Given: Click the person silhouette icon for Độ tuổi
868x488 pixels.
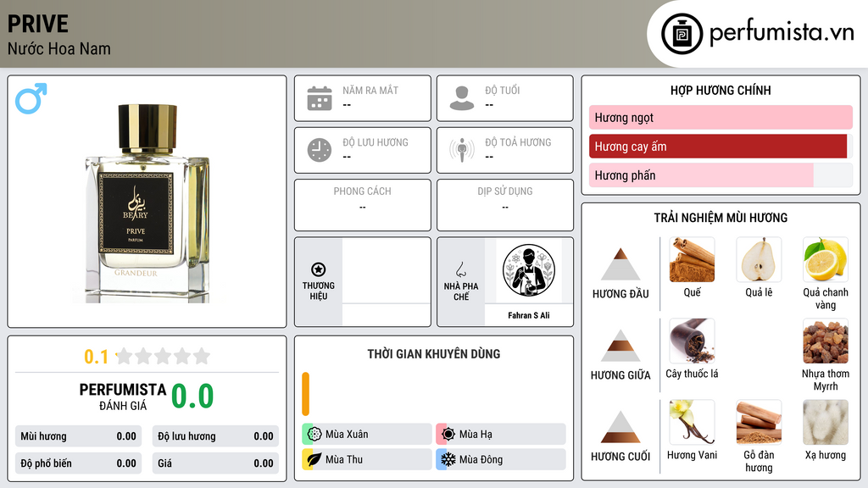Looking at the screenshot, I should [x=462, y=98].
